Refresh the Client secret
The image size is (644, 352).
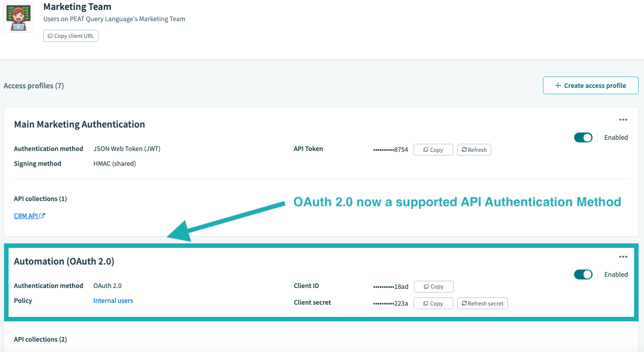[x=483, y=303]
